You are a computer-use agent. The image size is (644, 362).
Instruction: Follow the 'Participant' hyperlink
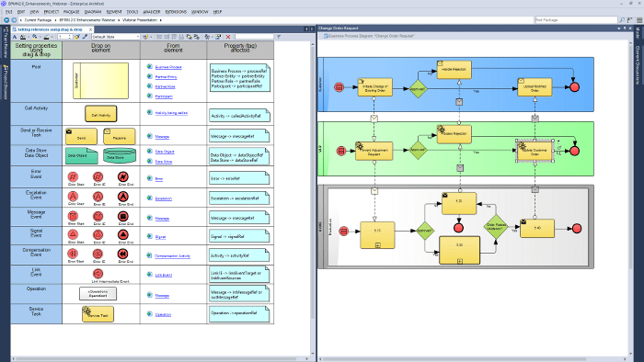coord(164,96)
